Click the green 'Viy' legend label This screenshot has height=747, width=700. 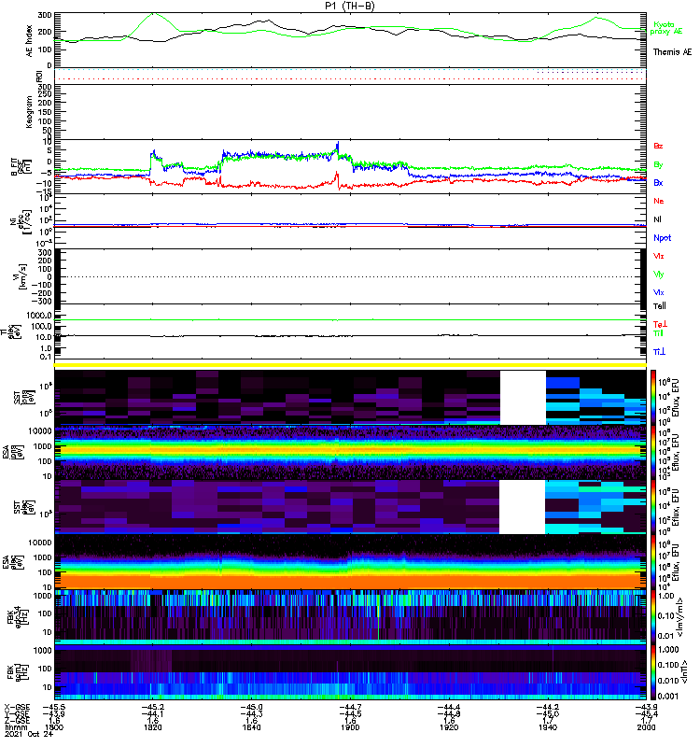tap(658, 275)
